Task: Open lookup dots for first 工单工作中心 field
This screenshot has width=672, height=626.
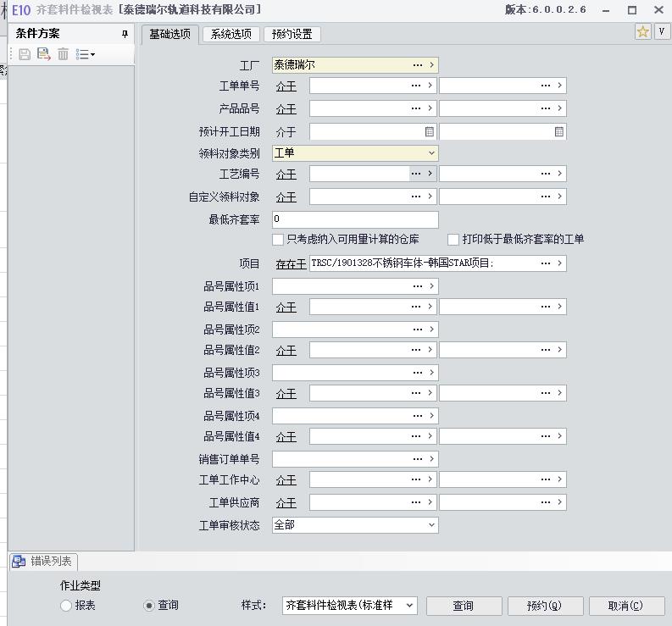Action: pos(416,479)
